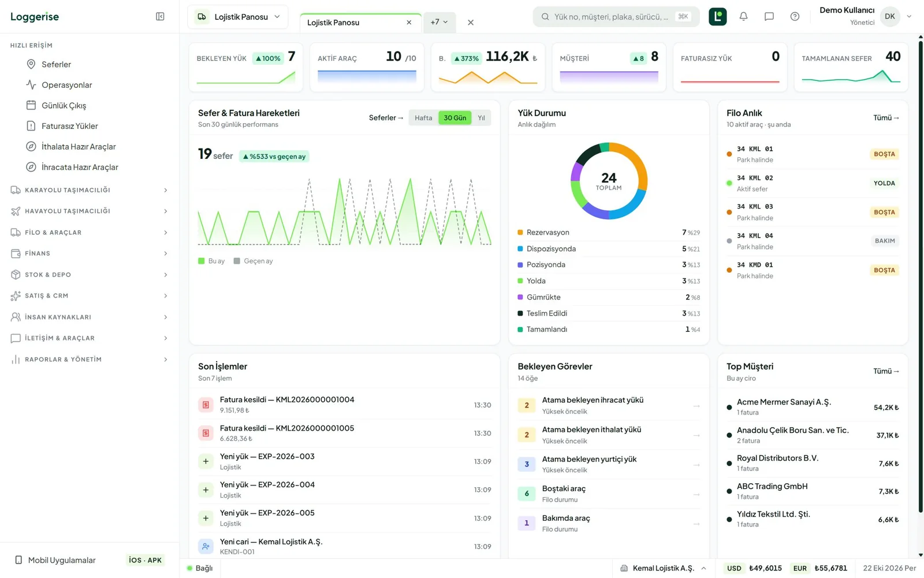Open the Seferler link in chart

tap(386, 118)
